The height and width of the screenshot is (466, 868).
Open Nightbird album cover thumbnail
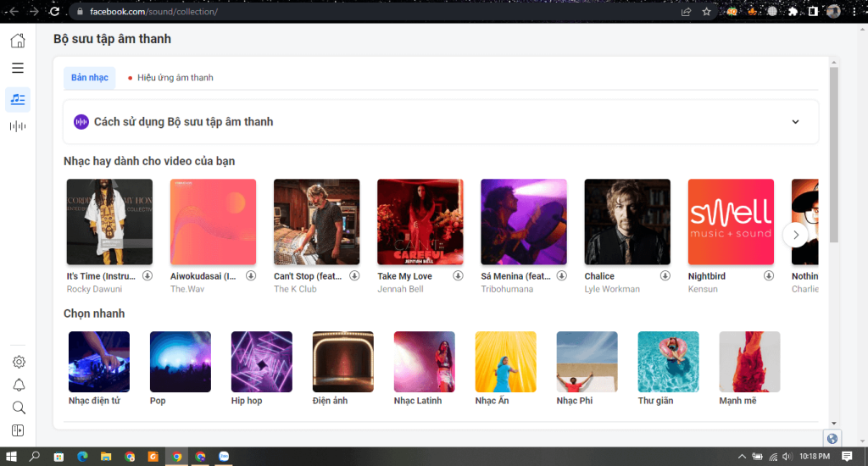coord(731,222)
